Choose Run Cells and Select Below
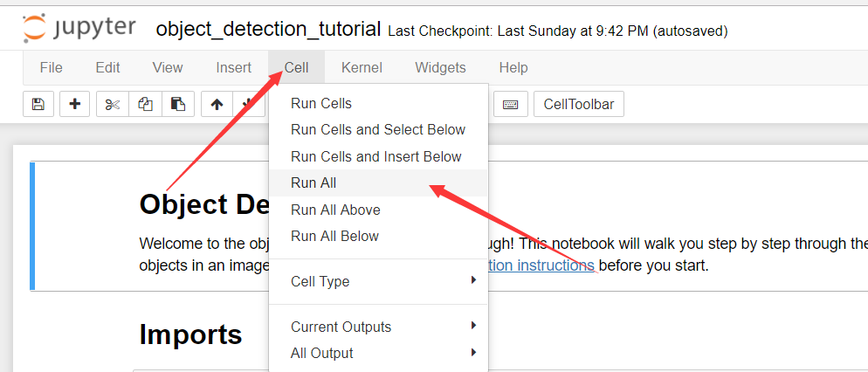Screen dimensions: 868x372 pos(378,129)
